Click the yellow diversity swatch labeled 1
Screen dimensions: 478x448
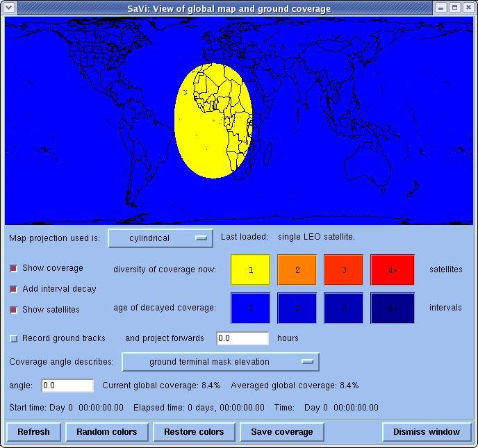click(250, 269)
